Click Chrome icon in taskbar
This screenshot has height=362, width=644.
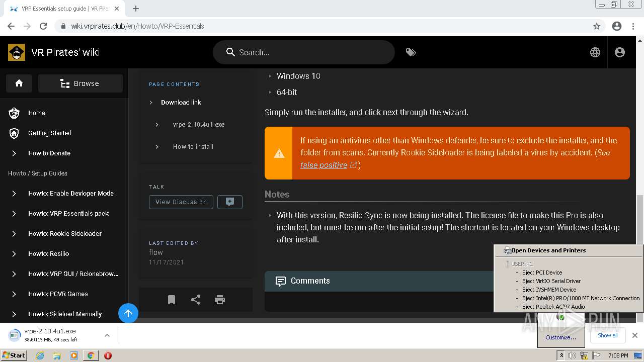point(91,355)
